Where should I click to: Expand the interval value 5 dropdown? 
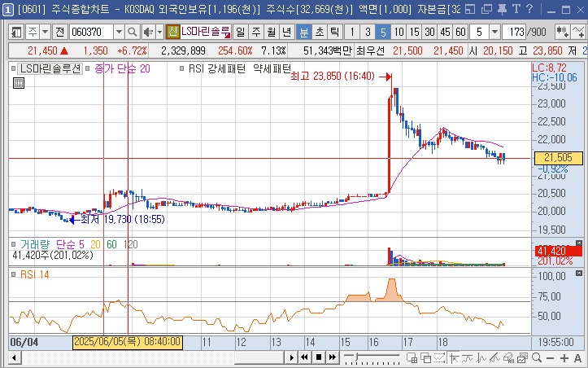(x=494, y=32)
